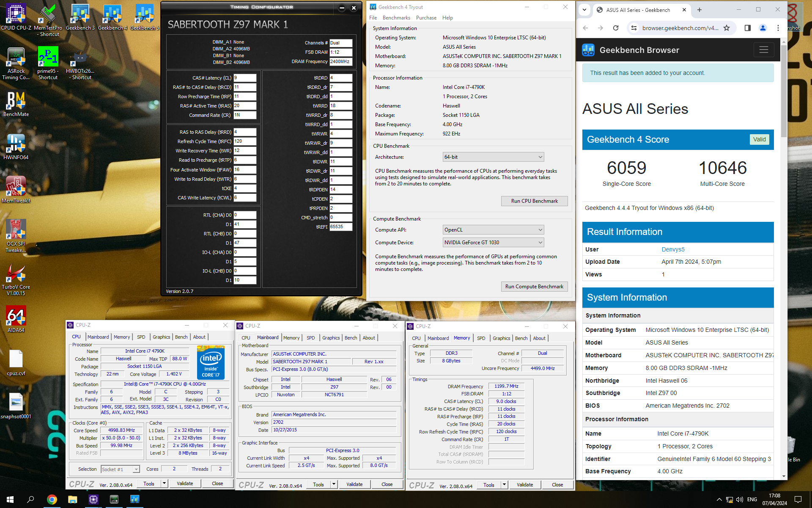The height and width of the screenshot is (508, 812).
Task: Click Tools button in CPU-Z Mainboard window
Action: 318,484
